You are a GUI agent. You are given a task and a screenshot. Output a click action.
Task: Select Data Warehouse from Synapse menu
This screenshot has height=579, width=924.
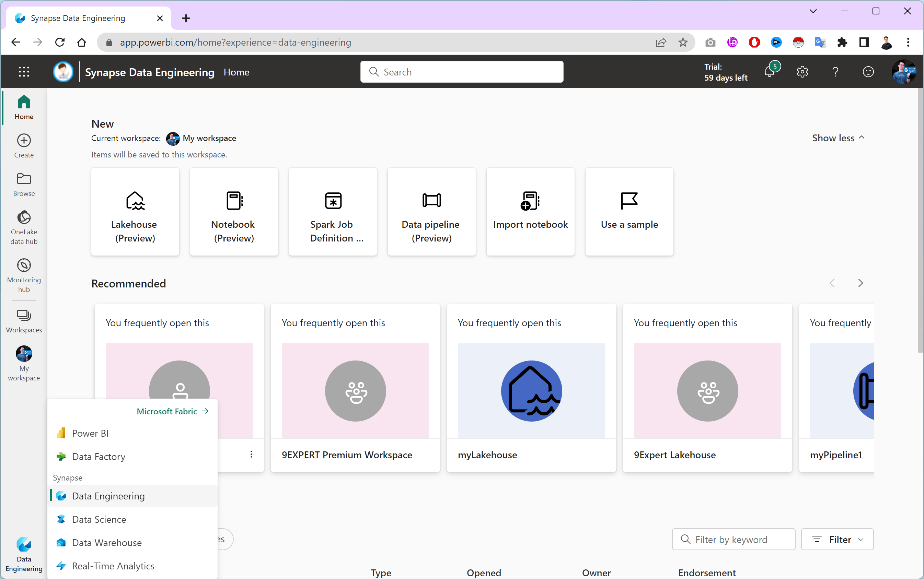(106, 542)
